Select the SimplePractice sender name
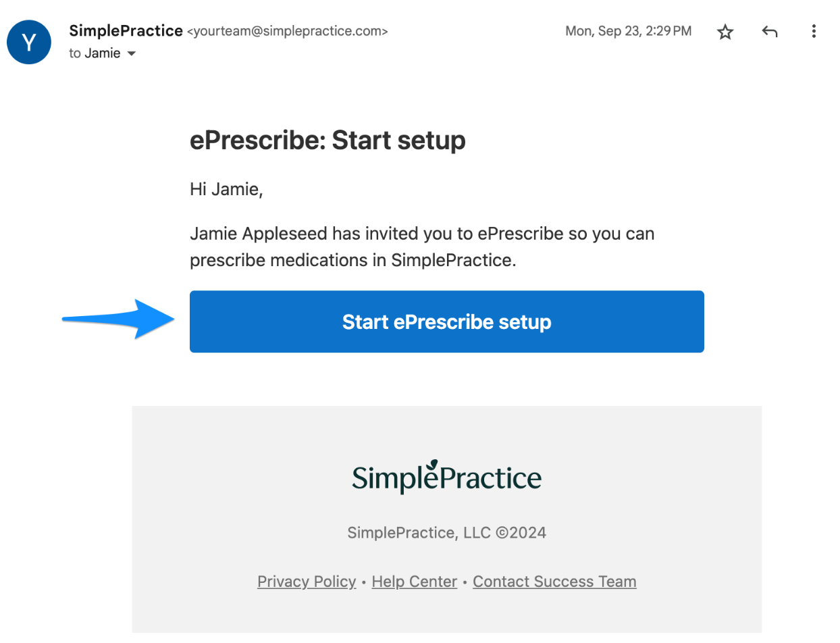The height and width of the screenshot is (643, 840). 126,31
